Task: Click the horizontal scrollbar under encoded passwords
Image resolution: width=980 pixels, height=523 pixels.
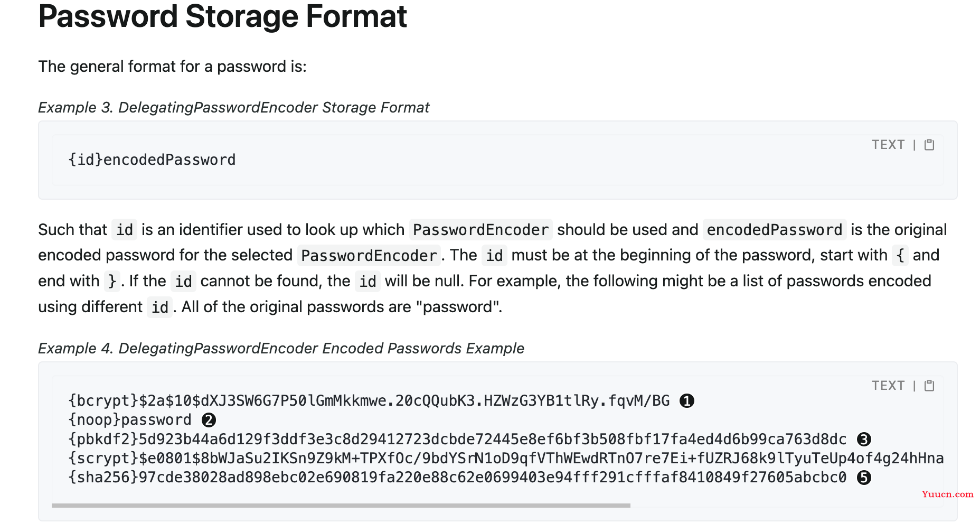Action: point(341,506)
